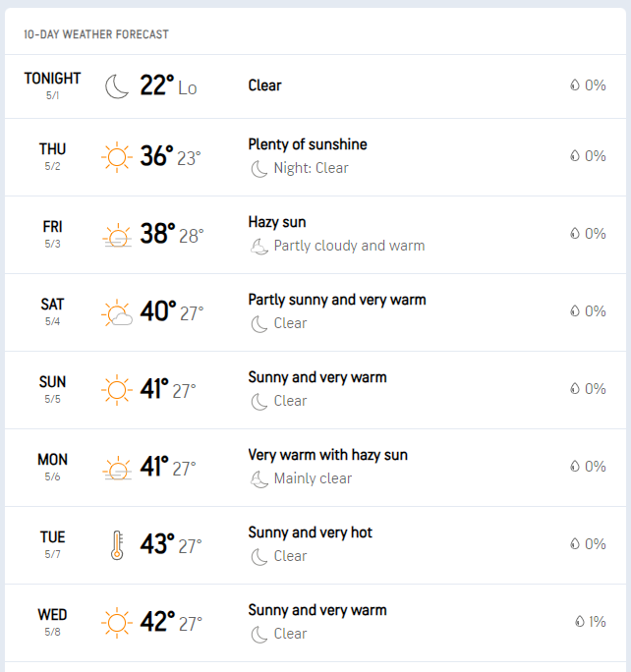Click Thursday's night moon icon
The height and width of the screenshot is (672, 631).
click(x=259, y=169)
